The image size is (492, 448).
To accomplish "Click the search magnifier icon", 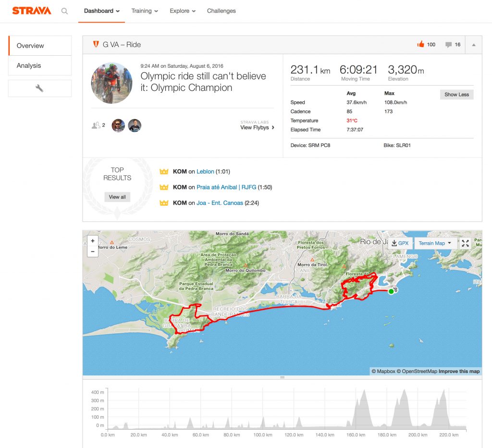I will (64, 11).
